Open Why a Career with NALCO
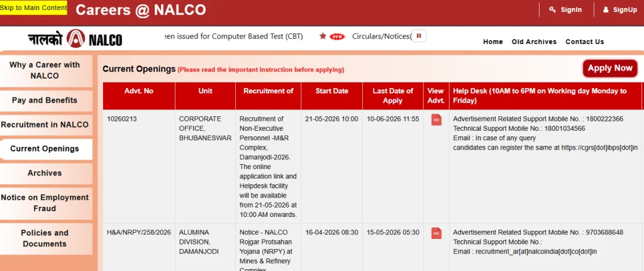Image resolution: width=644 pixels, height=271 pixels. tap(45, 70)
